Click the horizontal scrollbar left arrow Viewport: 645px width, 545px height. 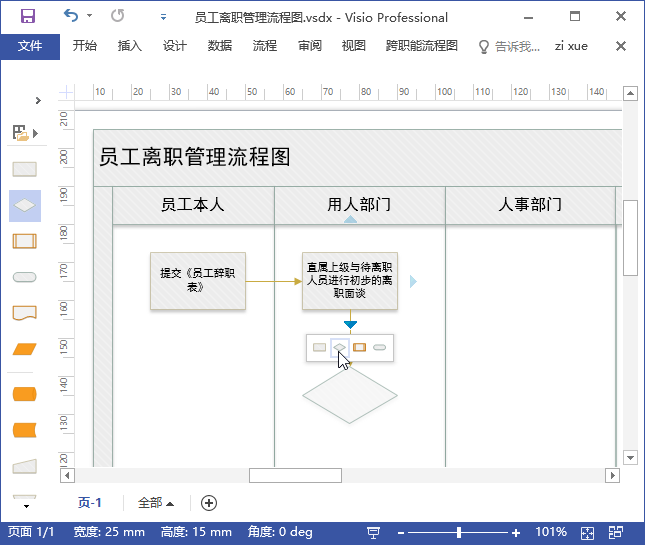click(x=67, y=475)
